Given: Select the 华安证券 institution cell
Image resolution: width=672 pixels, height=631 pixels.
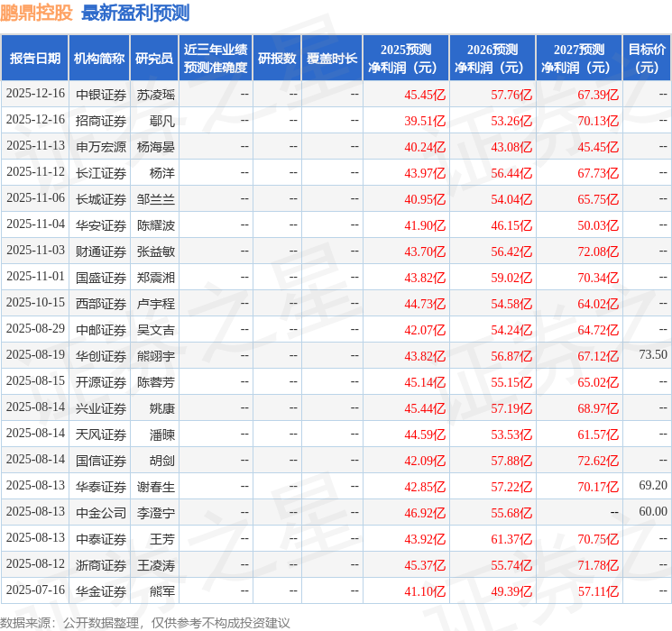Looking at the screenshot, I should point(101,225).
